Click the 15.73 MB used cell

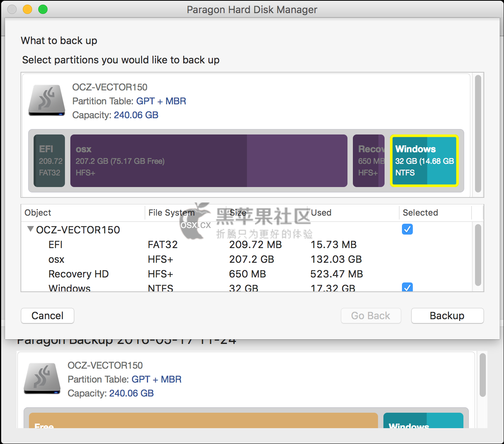334,245
